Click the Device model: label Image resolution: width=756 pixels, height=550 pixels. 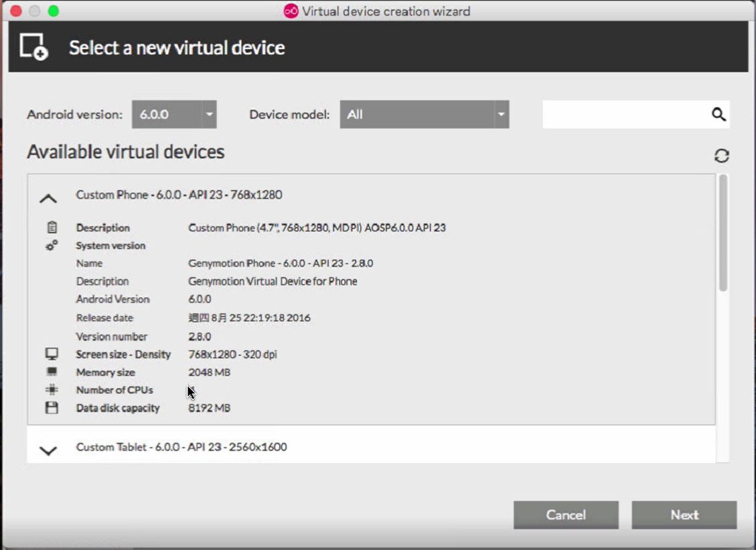(289, 114)
